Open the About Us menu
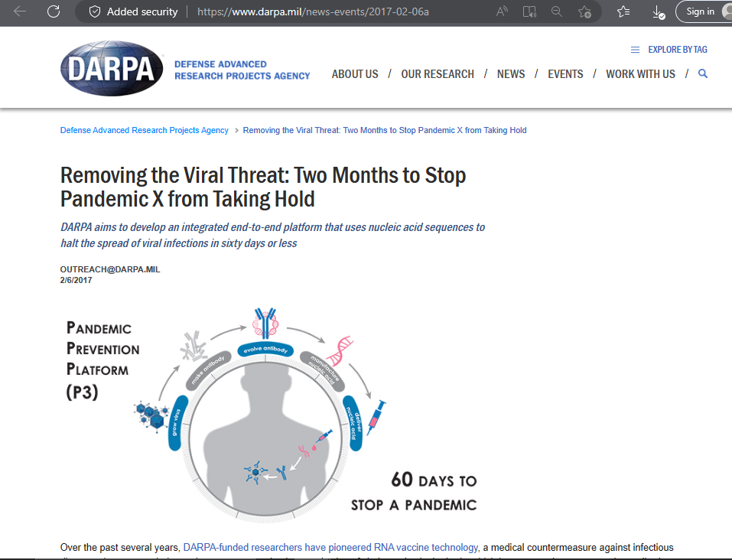This screenshot has width=732, height=560. click(355, 74)
